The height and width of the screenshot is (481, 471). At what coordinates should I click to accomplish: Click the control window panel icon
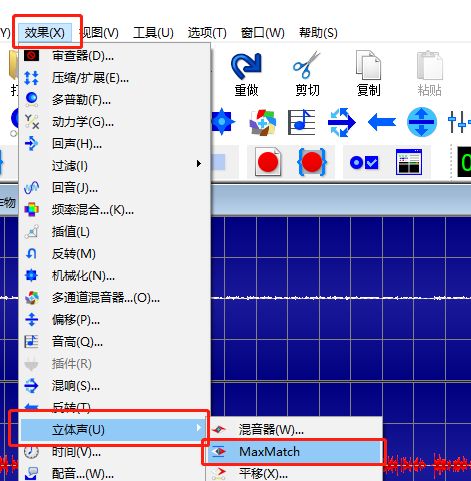(409, 162)
